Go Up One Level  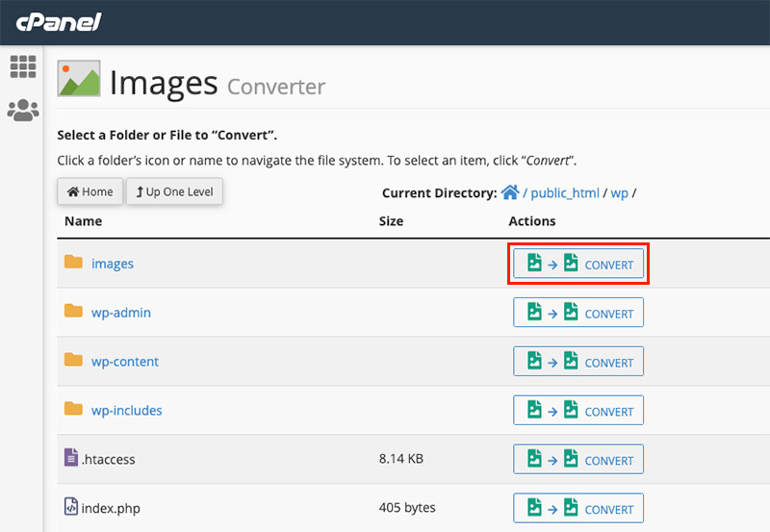pos(175,191)
